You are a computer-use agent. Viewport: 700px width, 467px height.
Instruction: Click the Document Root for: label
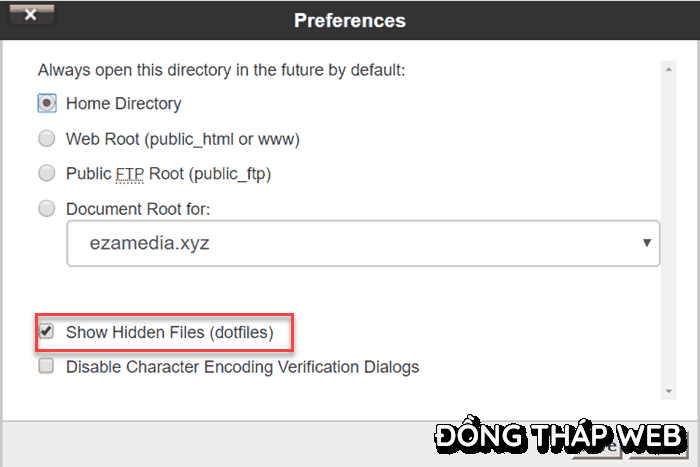[x=138, y=209]
